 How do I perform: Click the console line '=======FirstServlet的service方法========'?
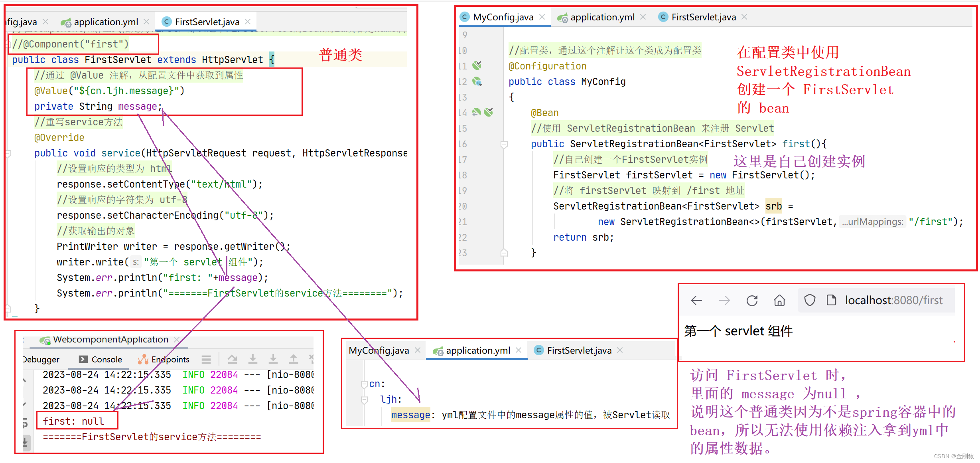pyautogui.click(x=152, y=437)
